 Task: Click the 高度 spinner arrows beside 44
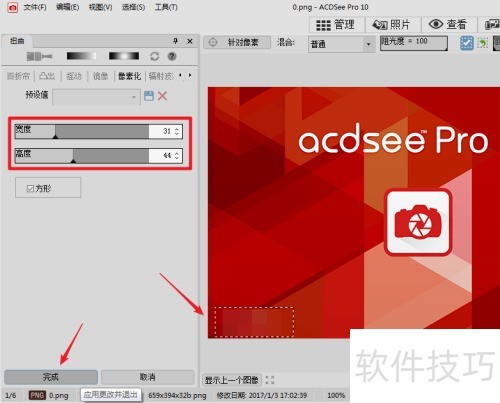[177, 156]
